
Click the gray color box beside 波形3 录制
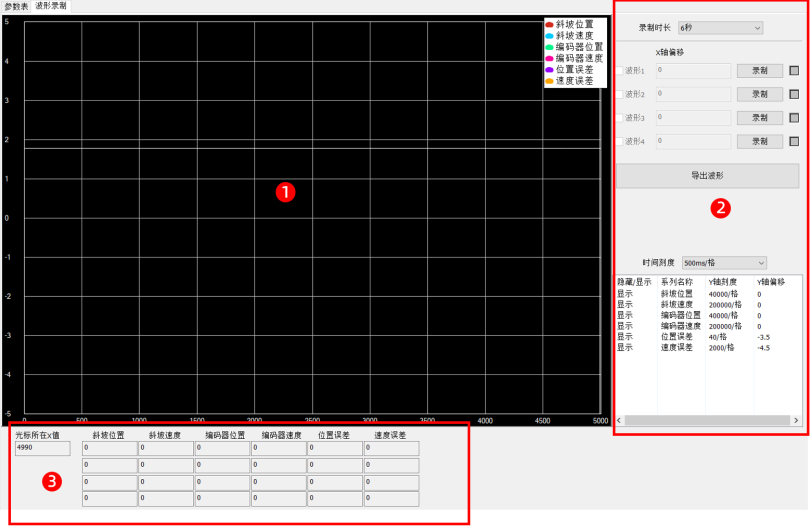[x=794, y=118]
